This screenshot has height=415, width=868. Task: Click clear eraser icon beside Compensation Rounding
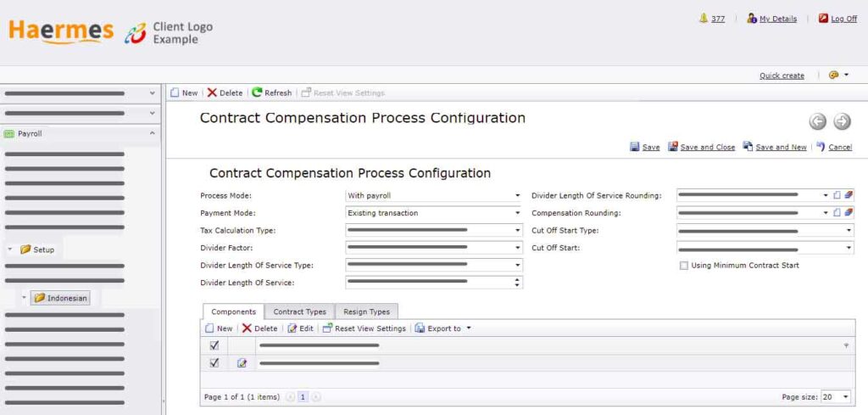pyautogui.click(x=849, y=213)
